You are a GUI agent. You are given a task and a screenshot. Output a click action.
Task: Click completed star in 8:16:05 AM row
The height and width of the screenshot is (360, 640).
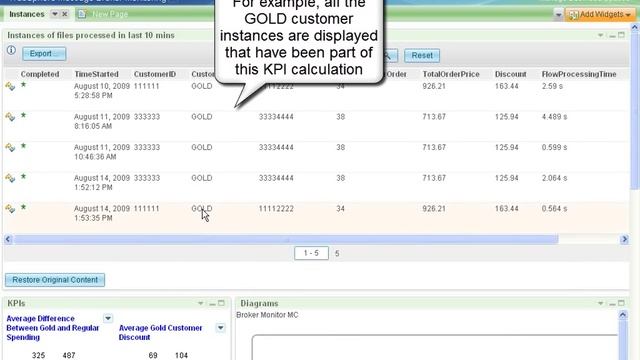(24, 115)
